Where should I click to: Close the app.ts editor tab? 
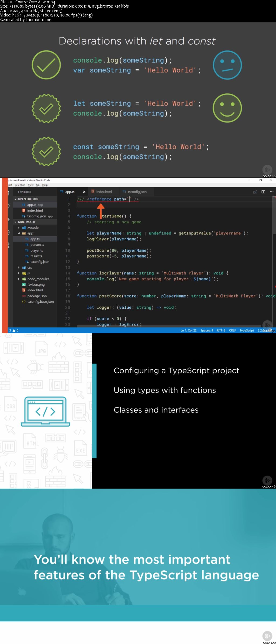[84, 192]
